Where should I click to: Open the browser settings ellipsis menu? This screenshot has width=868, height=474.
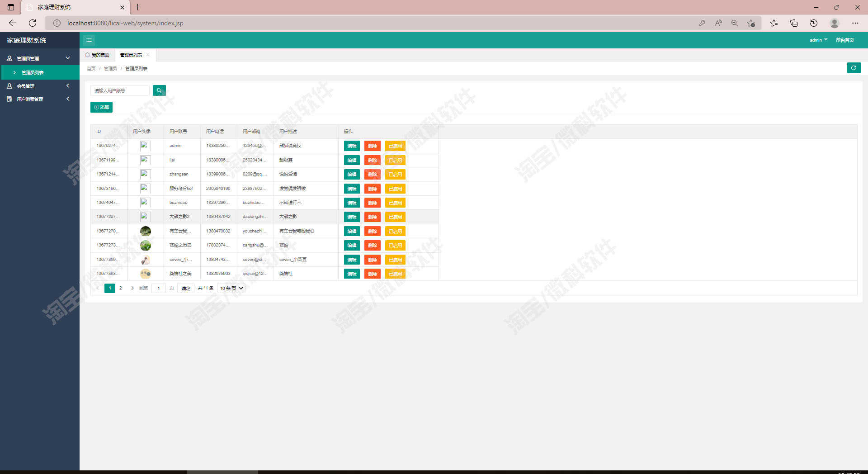pyautogui.click(x=855, y=23)
